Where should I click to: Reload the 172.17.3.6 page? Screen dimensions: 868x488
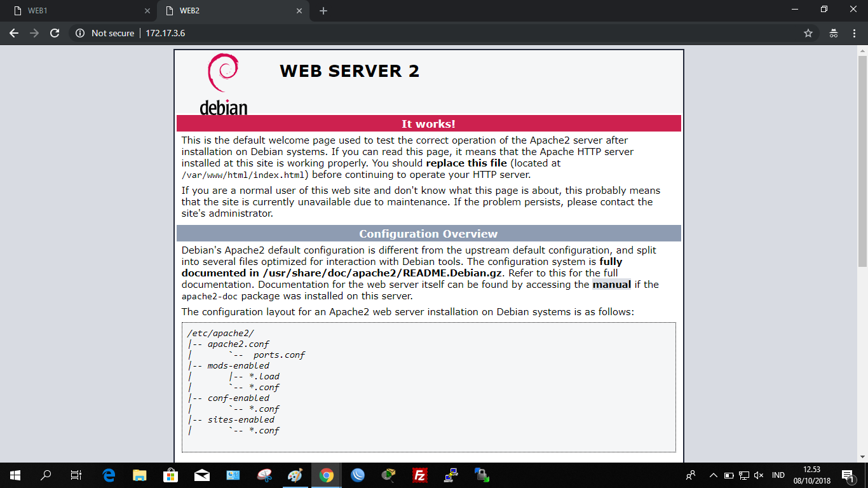[55, 33]
